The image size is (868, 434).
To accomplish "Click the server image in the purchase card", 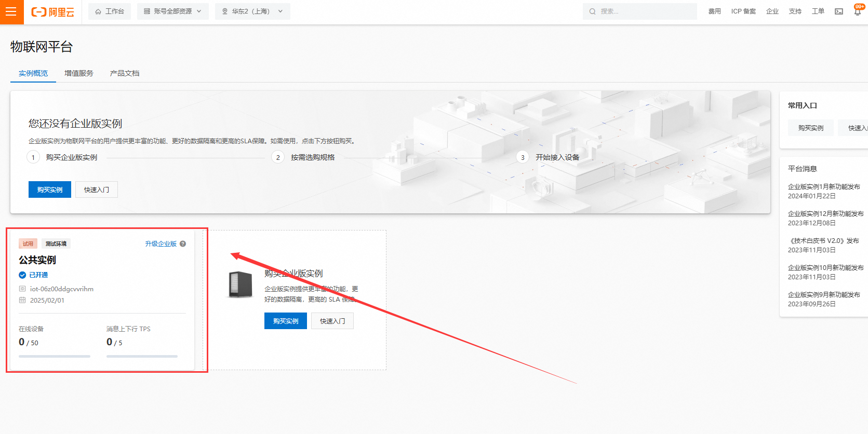I will point(241,285).
